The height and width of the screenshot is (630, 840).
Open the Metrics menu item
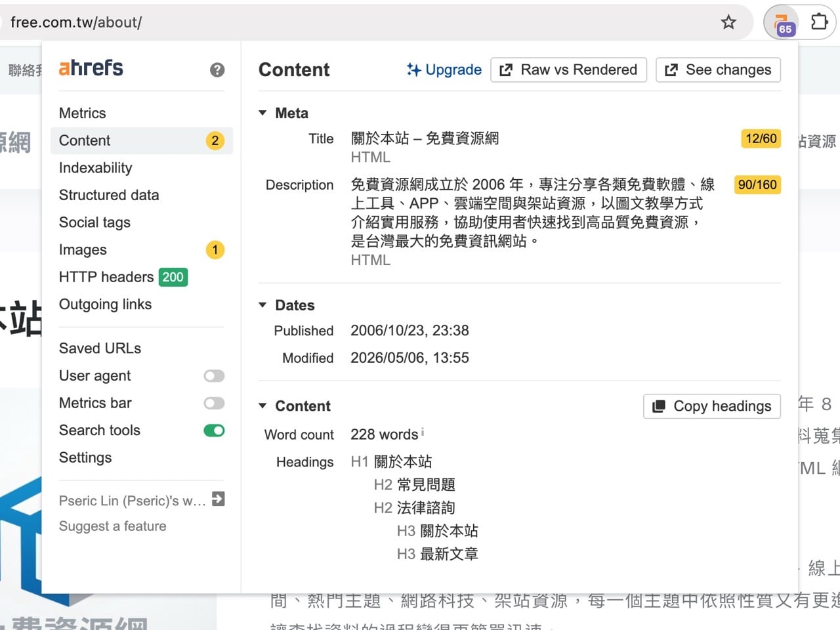(82, 113)
